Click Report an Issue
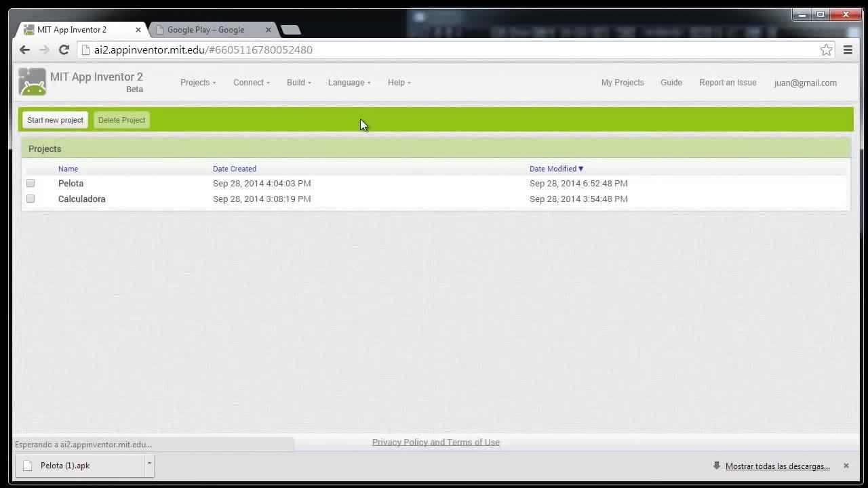 (x=728, y=83)
